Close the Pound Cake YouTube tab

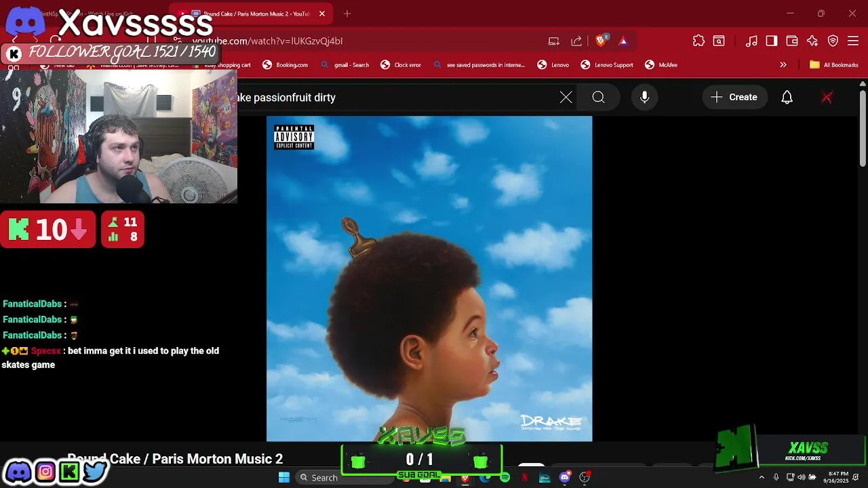[322, 14]
